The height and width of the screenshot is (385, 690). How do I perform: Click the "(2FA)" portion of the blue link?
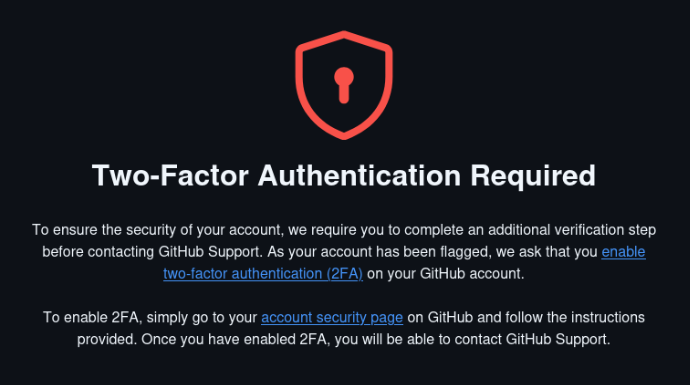click(x=345, y=274)
